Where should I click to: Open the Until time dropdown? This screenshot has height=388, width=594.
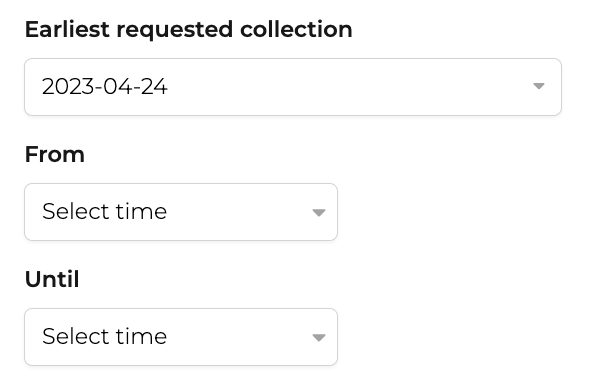point(181,337)
